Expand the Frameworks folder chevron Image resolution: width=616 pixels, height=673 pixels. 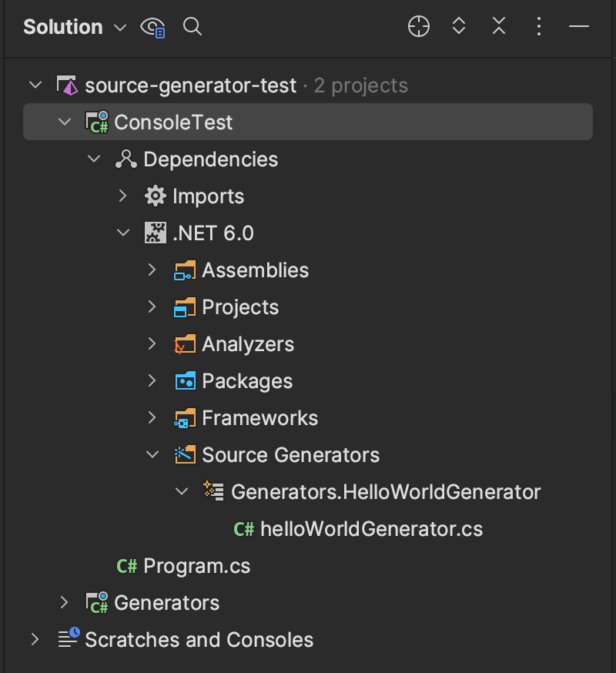tap(152, 417)
